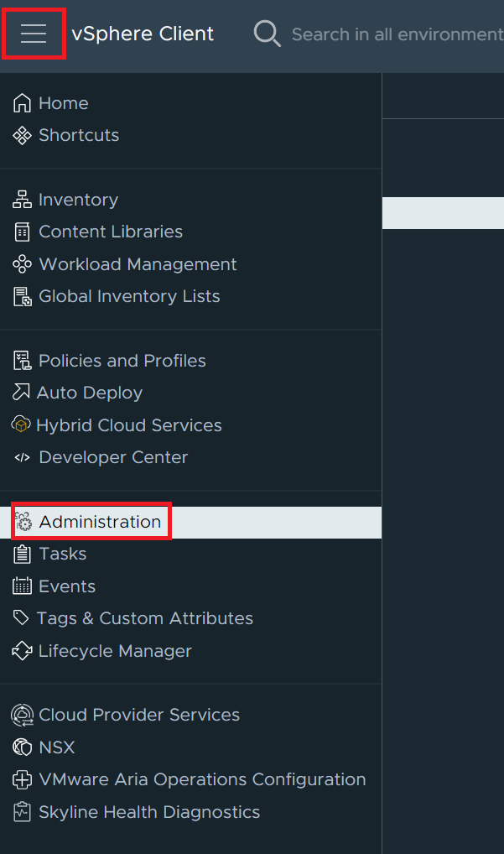
Task: Select the Tags & Custom Attributes tag icon
Action: [x=21, y=617]
